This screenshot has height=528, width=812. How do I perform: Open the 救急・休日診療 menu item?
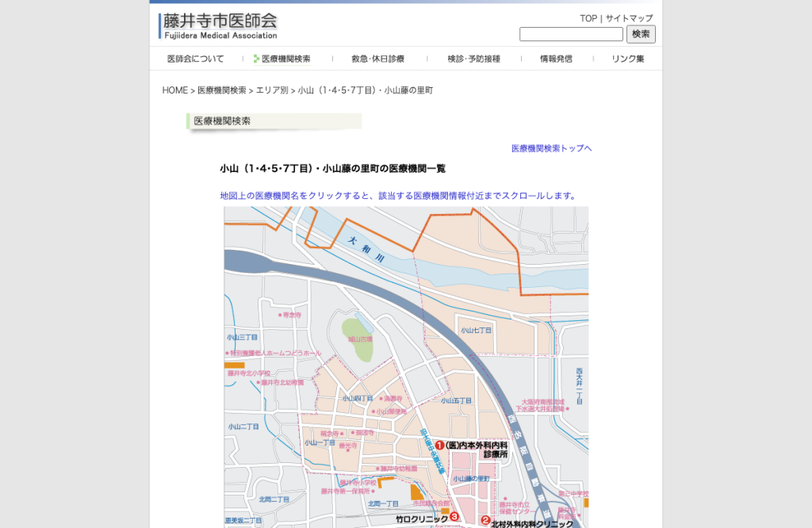pos(378,59)
